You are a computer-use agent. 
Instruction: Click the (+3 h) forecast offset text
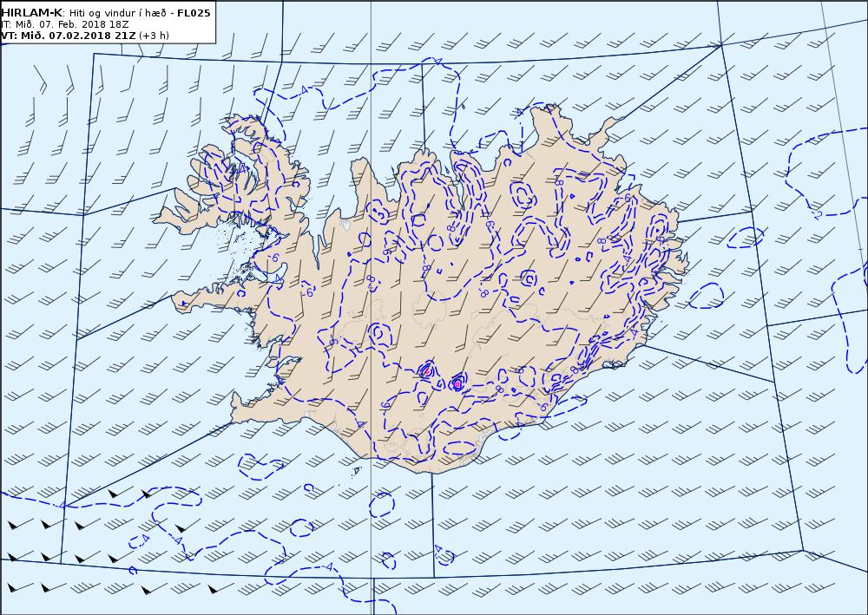(154, 36)
